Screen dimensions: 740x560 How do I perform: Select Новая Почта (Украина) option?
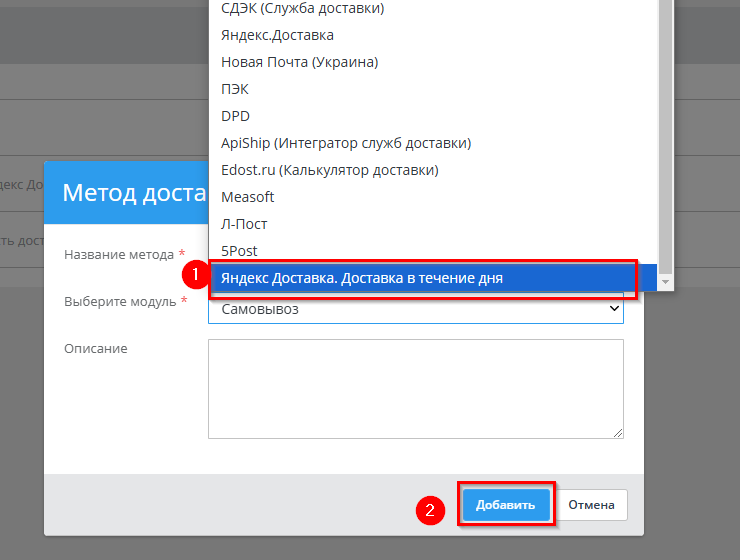click(433, 62)
